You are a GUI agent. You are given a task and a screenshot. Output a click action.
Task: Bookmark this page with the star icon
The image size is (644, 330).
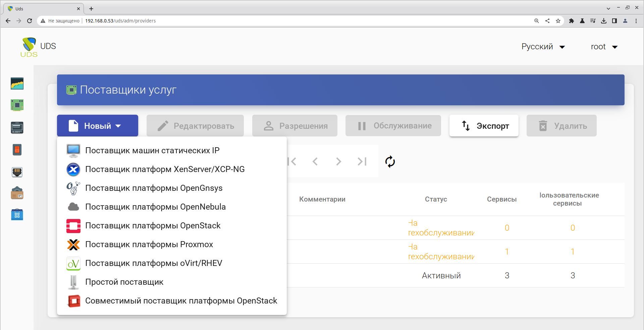click(558, 21)
